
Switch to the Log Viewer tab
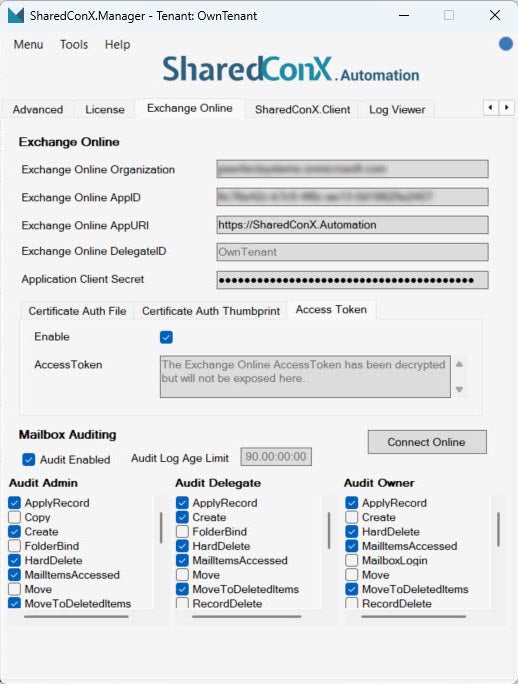(397, 109)
